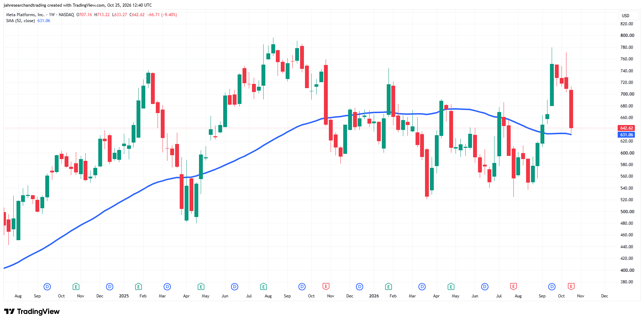Screen dimensions: 644x322
Task: Select the dividend marker above Dec 2024
Action: click(x=109, y=287)
